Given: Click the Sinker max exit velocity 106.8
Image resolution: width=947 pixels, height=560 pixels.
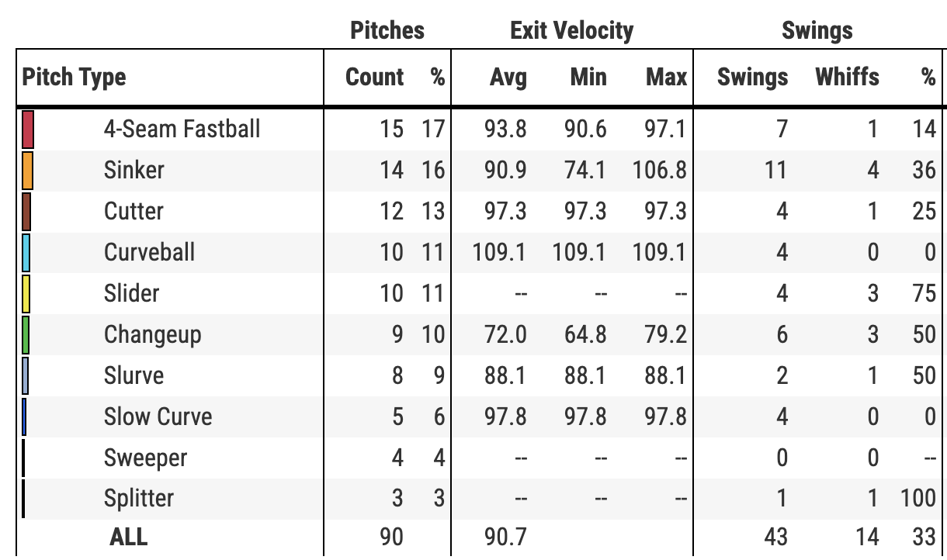Looking at the screenshot, I should 659,170.
